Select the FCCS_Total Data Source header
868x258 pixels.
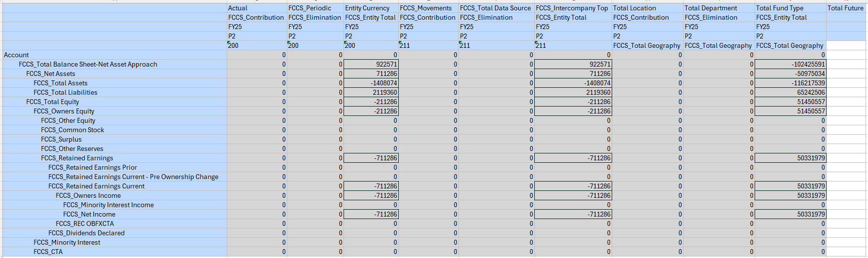pyautogui.click(x=496, y=8)
